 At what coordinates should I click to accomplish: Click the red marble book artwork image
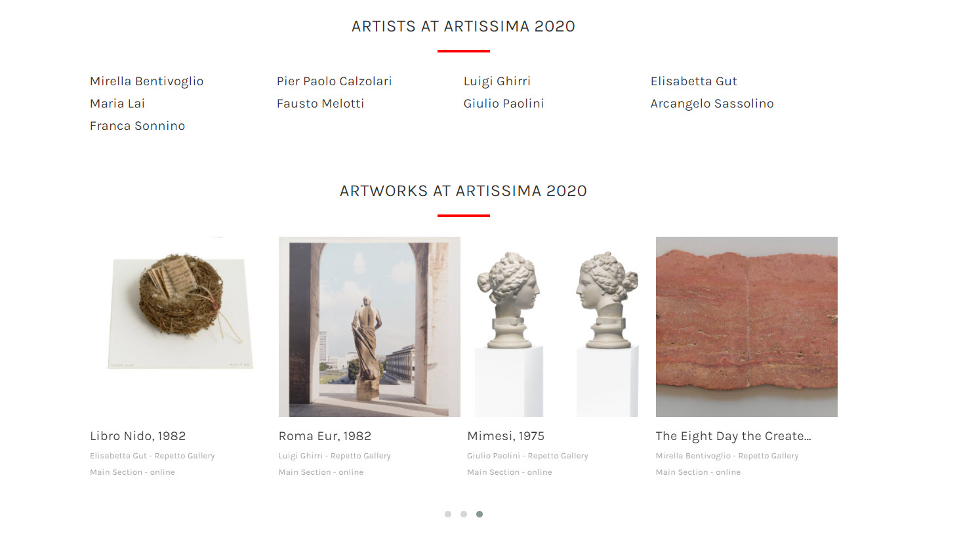(x=746, y=327)
